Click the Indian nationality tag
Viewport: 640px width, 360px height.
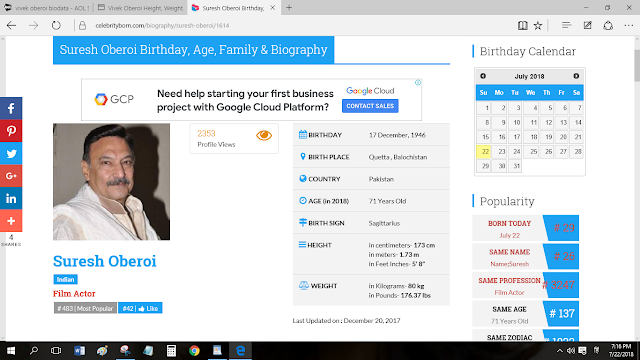coord(65,280)
